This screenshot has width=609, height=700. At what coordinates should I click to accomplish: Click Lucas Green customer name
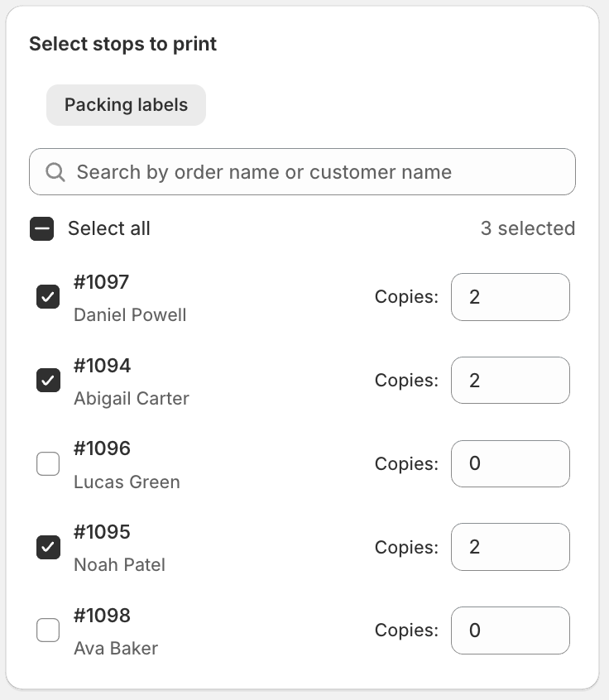point(127,482)
